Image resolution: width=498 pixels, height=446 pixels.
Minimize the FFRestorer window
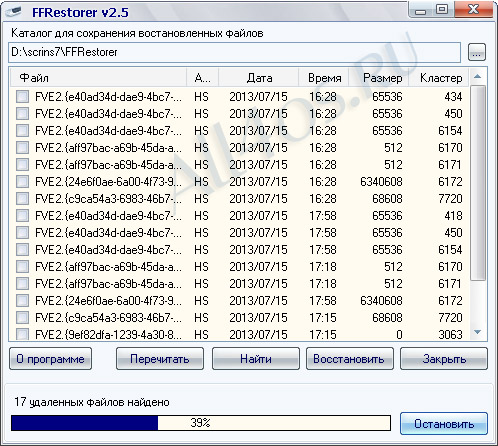pyautogui.click(x=421, y=10)
